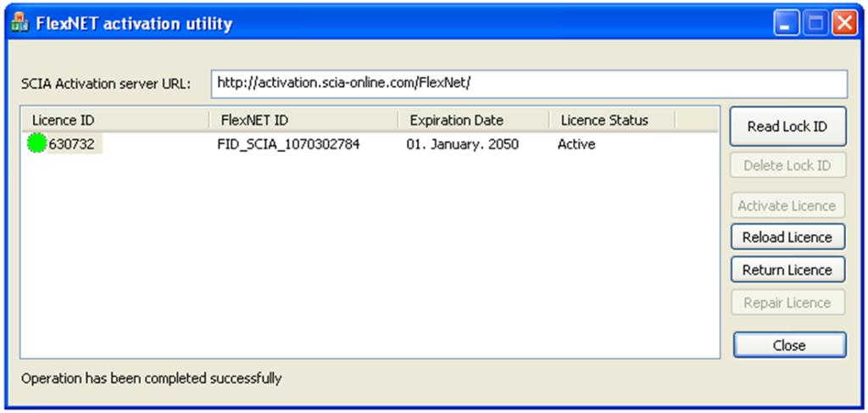Screen dimensions: 868x413
Task: Click the disabled maximize window button
Action: point(815,25)
